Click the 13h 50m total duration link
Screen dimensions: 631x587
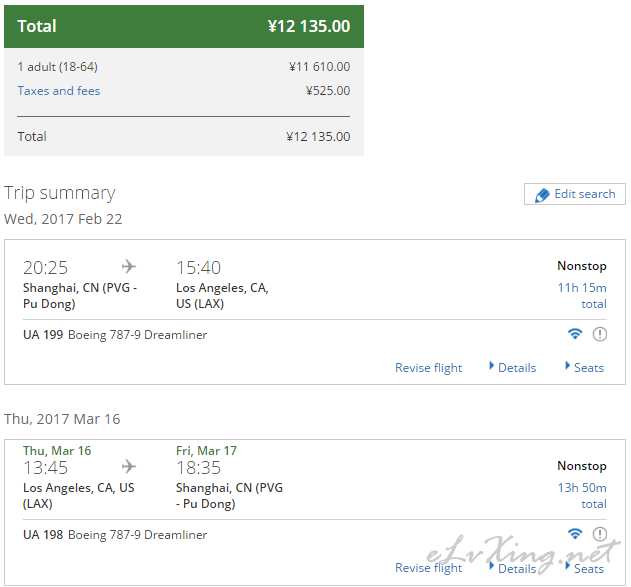pyautogui.click(x=582, y=496)
